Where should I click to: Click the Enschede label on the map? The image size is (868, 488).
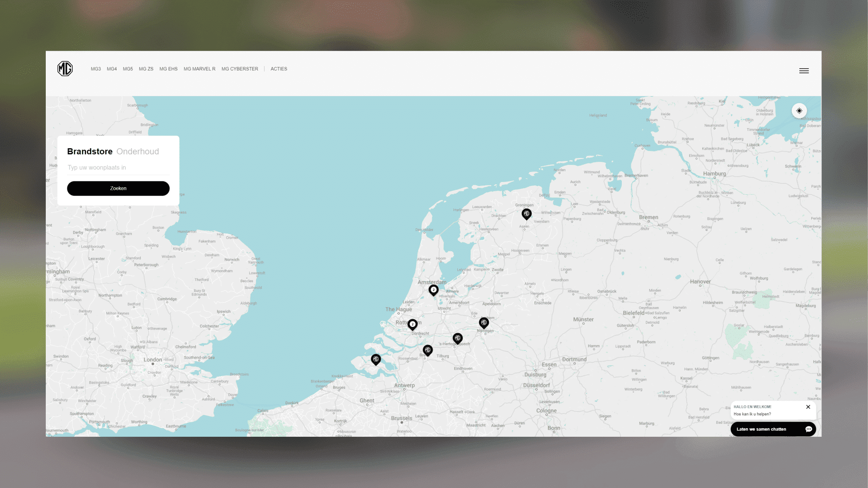542,303
